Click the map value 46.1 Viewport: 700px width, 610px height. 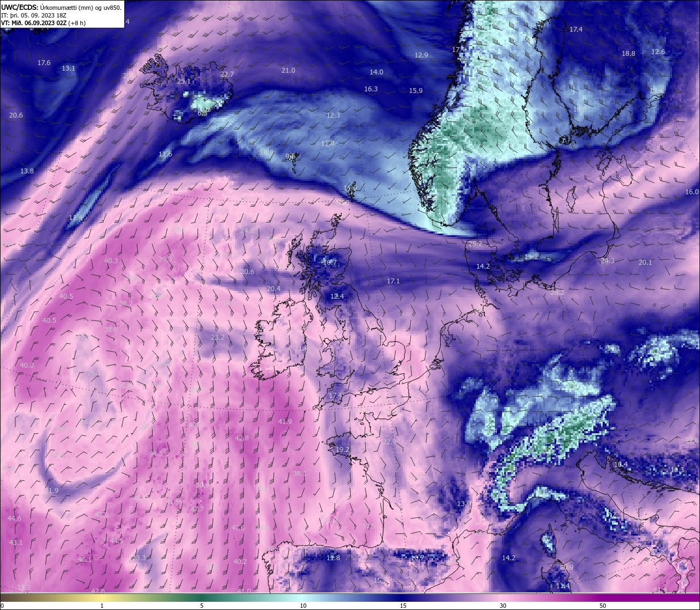click(x=85, y=560)
